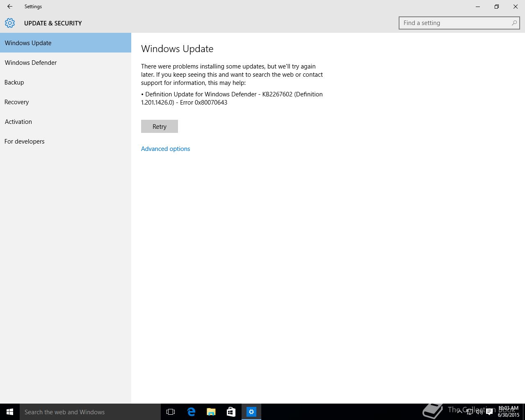Open the volume control tray icon
The height and width of the screenshot is (420, 525).
(x=479, y=412)
